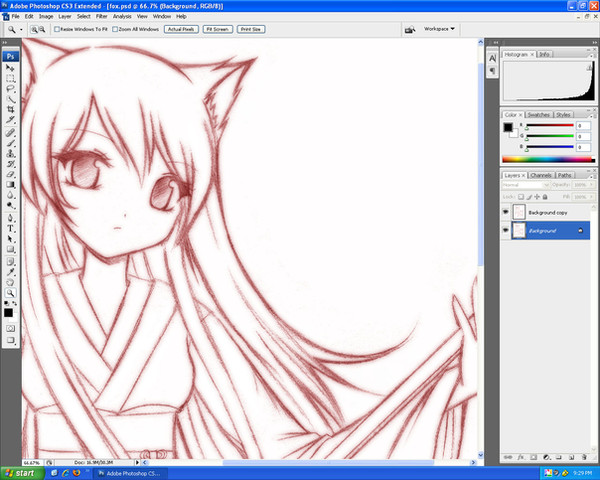Select the Horizontal Type tool

point(10,228)
